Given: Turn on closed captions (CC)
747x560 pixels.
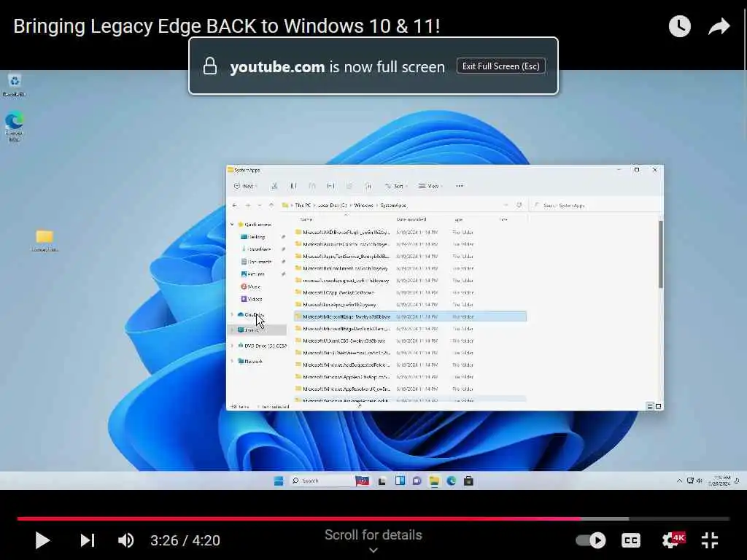Looking at the screenshot, I should pyautogui.click(x=631, y=540).
